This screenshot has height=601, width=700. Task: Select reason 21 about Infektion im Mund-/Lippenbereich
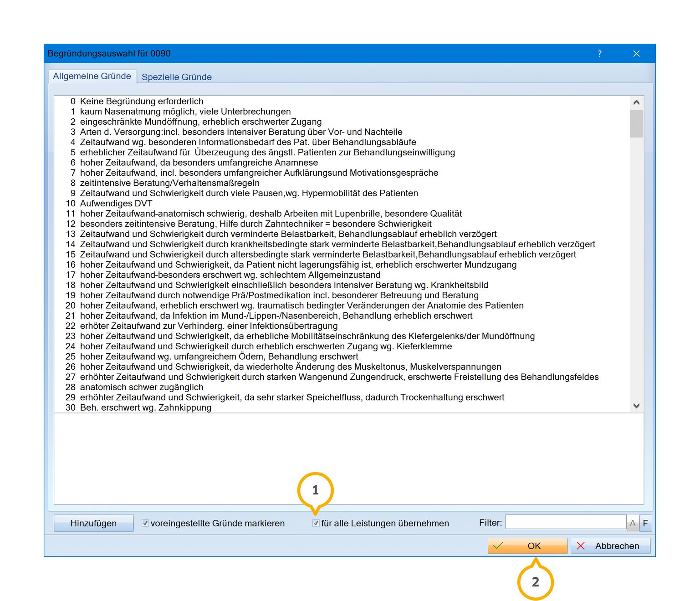[342, 316]
